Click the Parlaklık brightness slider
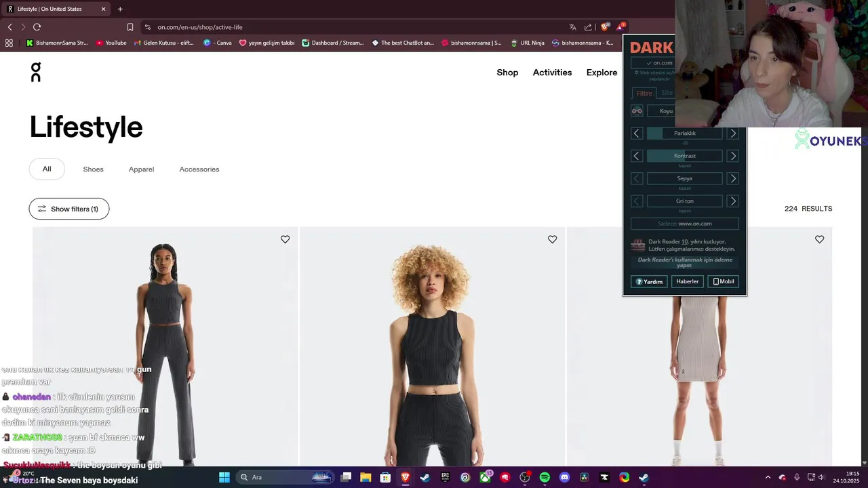 (x=685, y=134)
